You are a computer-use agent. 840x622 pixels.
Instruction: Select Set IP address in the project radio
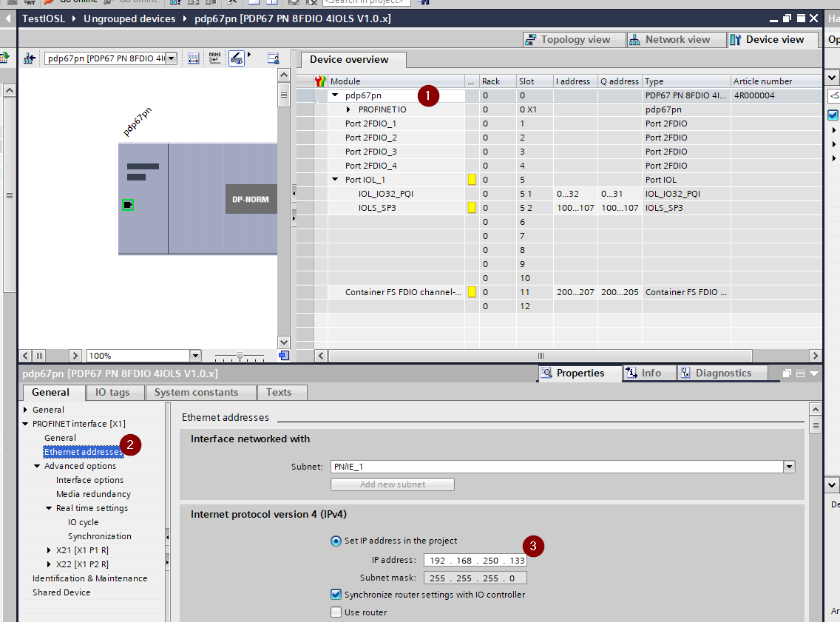point(336,541)
